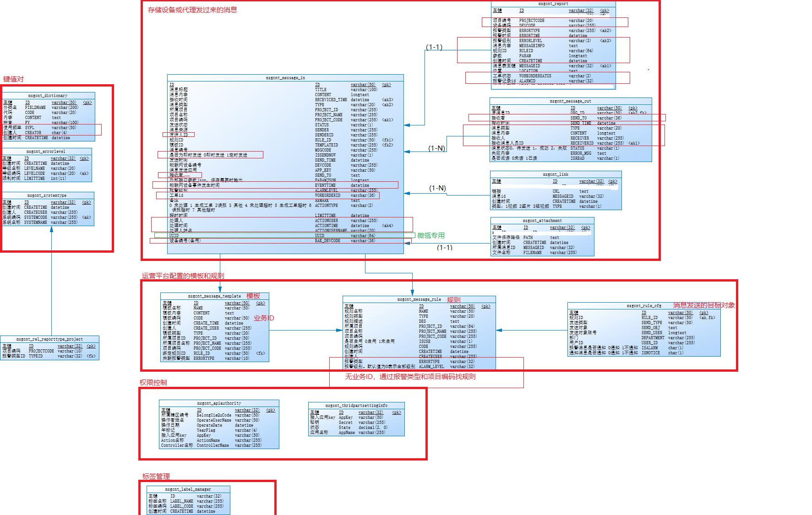Click the FIELDNAME column in msgcnt_dictionary
Screen dimensions: 812x515
[x=35, y=108]
